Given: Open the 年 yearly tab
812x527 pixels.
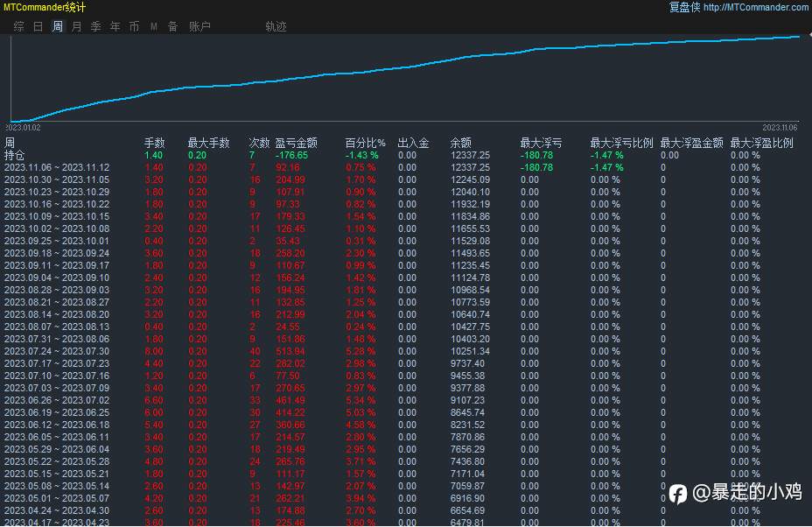Looking at the screenshot, I should pyautogui.click(x=115, y=26).
